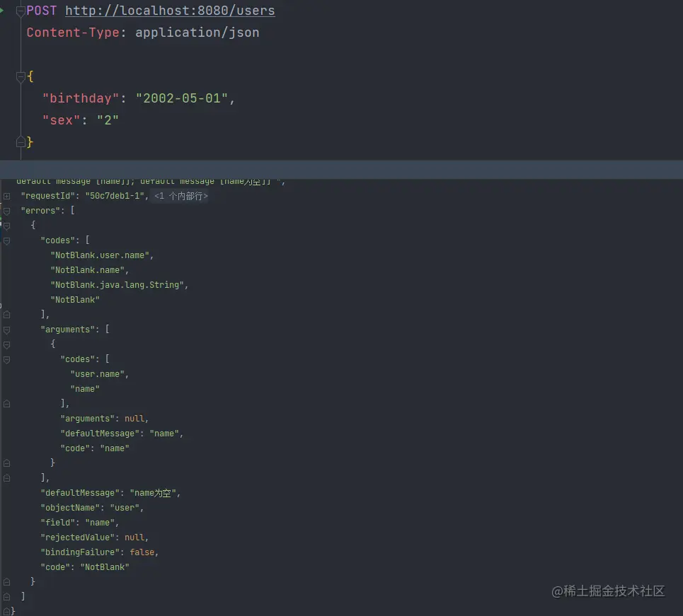This screenshot has width=683, height=616.
Task: Click the application/json header value
Action: (197, 33)
